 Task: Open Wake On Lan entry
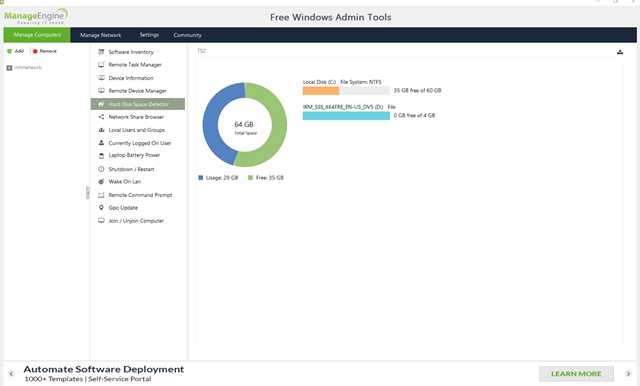click(124, 182)
